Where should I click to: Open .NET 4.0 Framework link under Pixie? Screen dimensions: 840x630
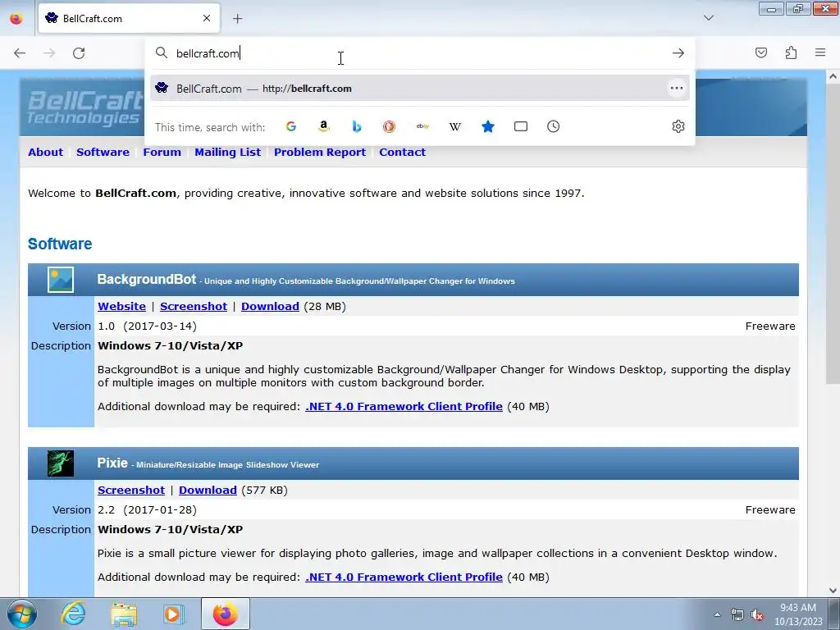coord(404,577)
